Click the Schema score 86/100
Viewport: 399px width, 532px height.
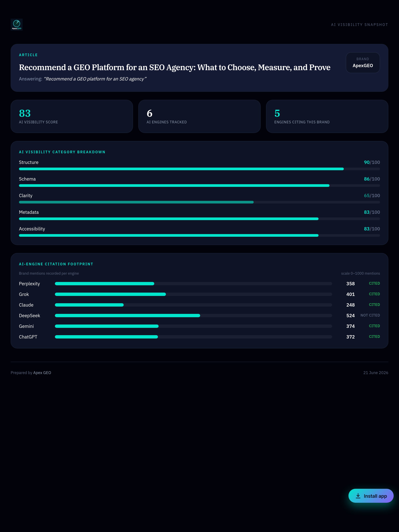(372, 179)
